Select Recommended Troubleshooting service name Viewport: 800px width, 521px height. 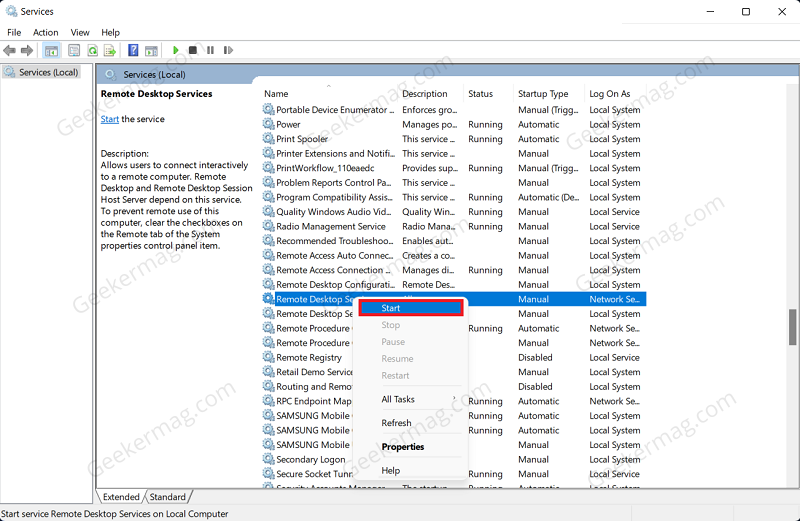tap(335, 241)
